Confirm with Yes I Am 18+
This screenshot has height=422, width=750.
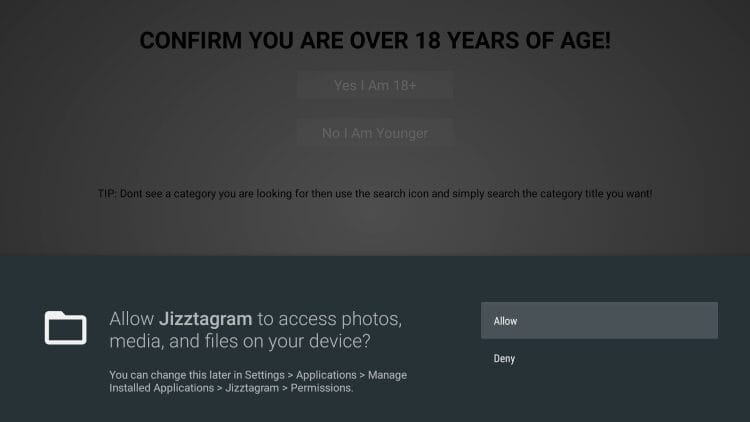click(x=375, y=86)
